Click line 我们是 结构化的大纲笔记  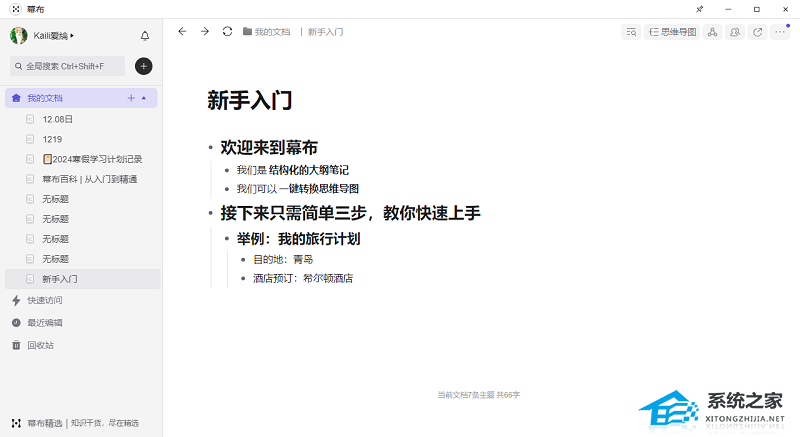pos(293,170)
